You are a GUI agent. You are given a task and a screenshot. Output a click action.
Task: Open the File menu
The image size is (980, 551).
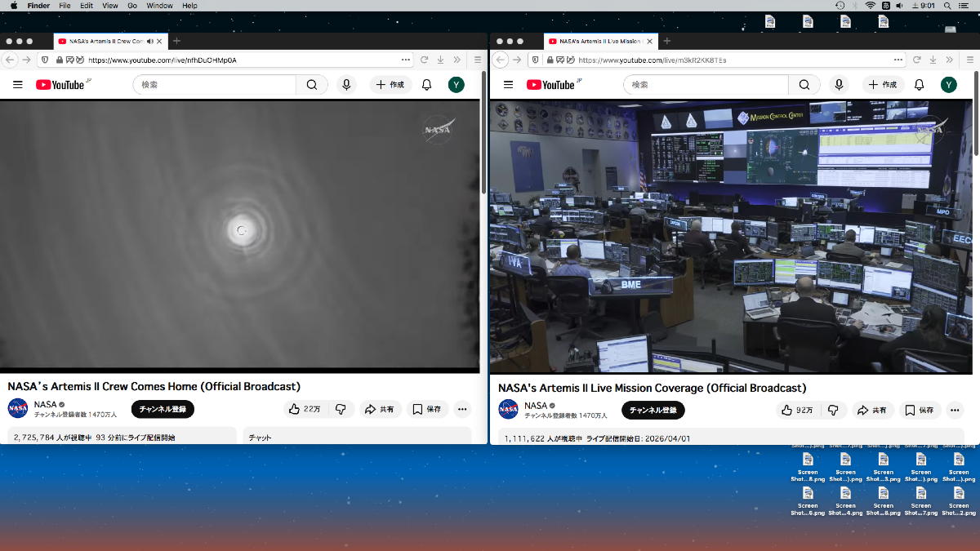tap(65, 6)
